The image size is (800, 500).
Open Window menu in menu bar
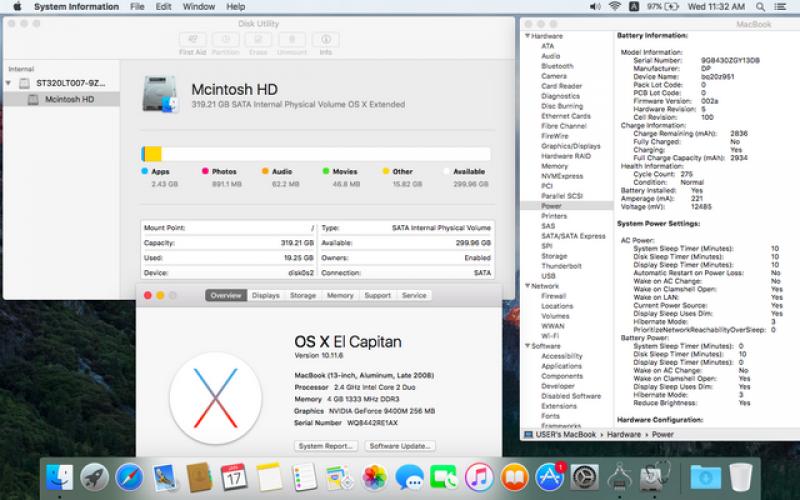coord(198,7)
